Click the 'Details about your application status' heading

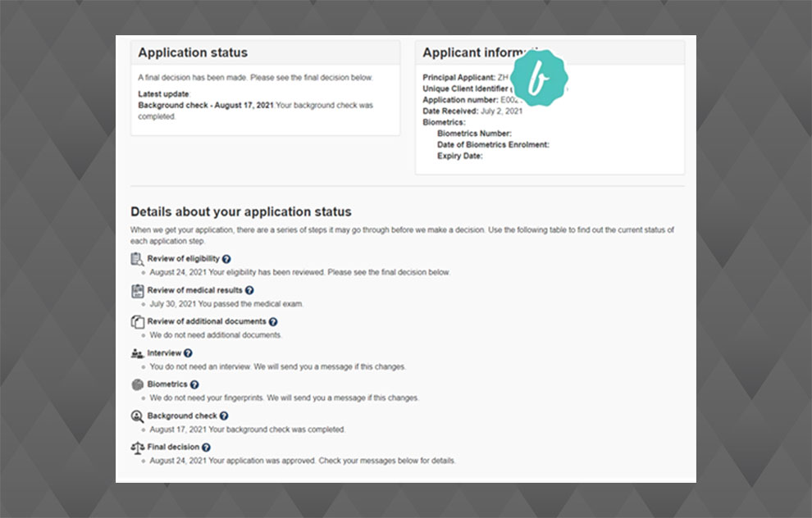coord(240,211)
